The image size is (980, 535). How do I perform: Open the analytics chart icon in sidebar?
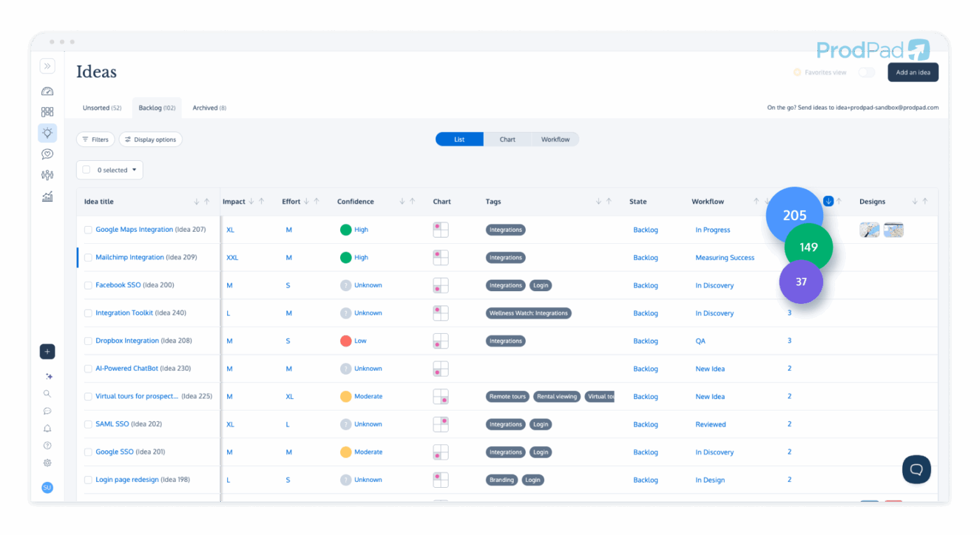pos(47,196)
